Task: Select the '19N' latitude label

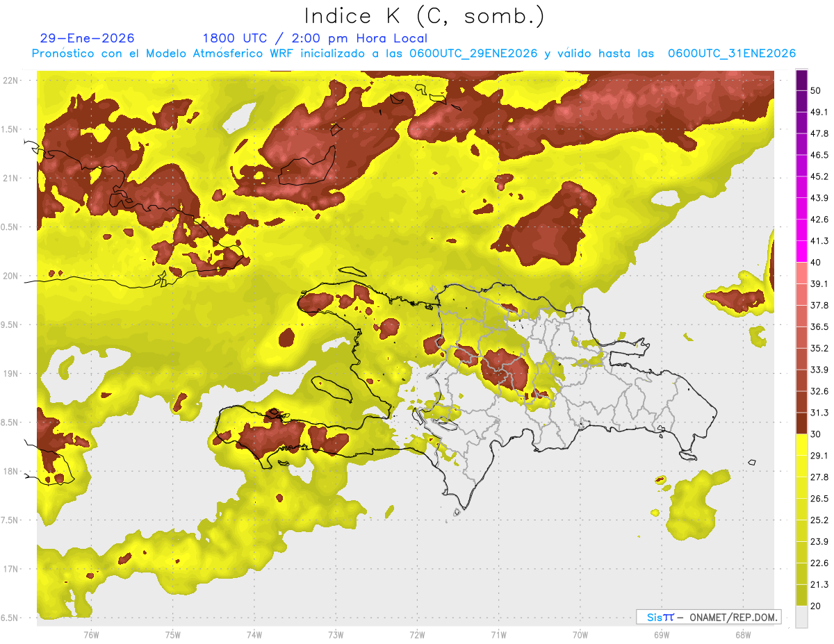Action: click(10, 374)
